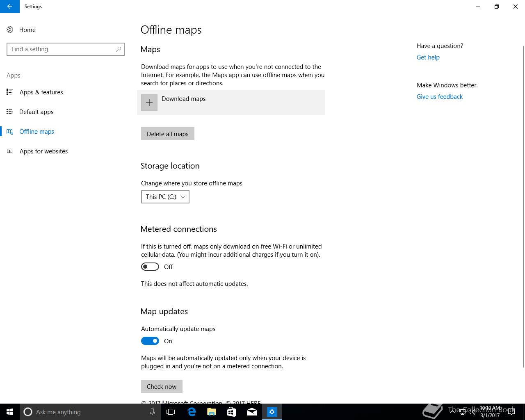Open Home via the gear icon
525x420 pixels.
coord(10,30)
